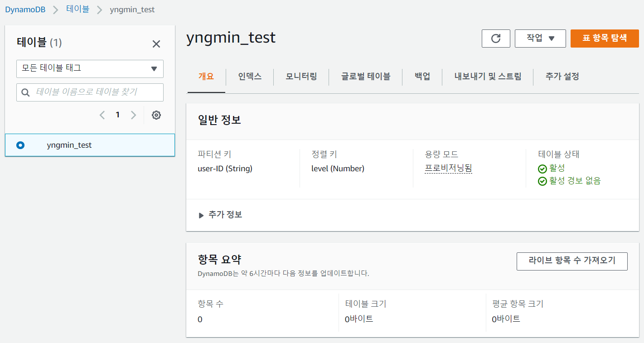The width and height of the screenshot is (644, 343).
Task: Click the magnifier icon in table search
Action: 25,92
